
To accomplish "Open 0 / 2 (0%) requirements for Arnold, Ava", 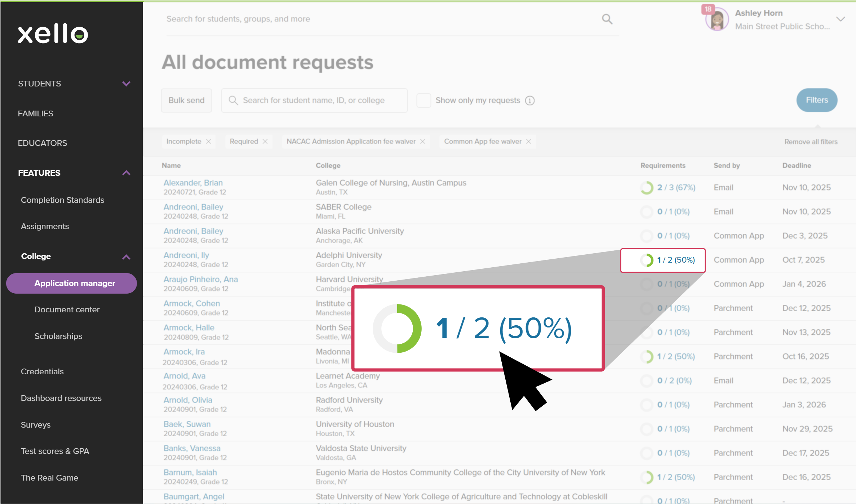I will [x=674, y=380].
